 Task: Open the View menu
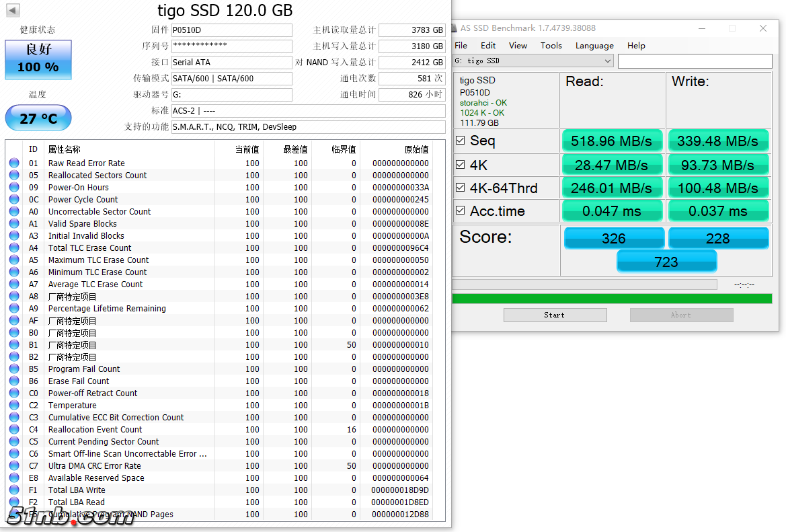pyautogui.click(x=518, y=46)
